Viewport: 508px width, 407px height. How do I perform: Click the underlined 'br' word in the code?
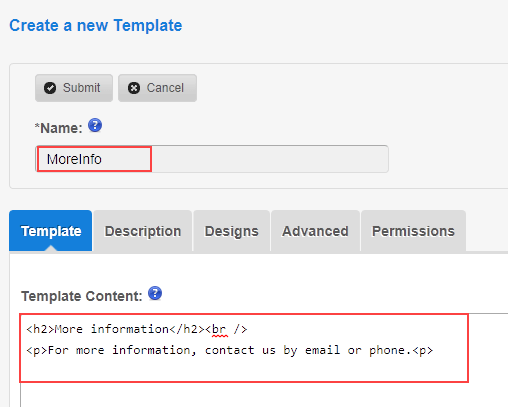click(x=219, y=329)
